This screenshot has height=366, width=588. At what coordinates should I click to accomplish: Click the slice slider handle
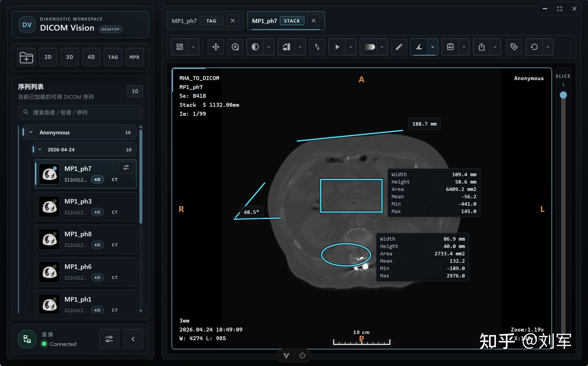point(563,95)
